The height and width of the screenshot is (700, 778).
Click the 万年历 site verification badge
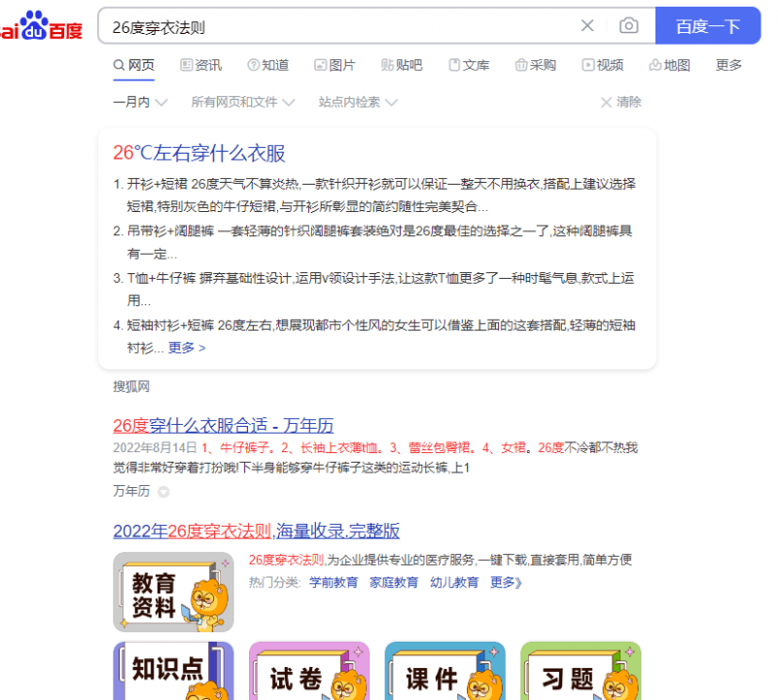[x=162, y=491]
